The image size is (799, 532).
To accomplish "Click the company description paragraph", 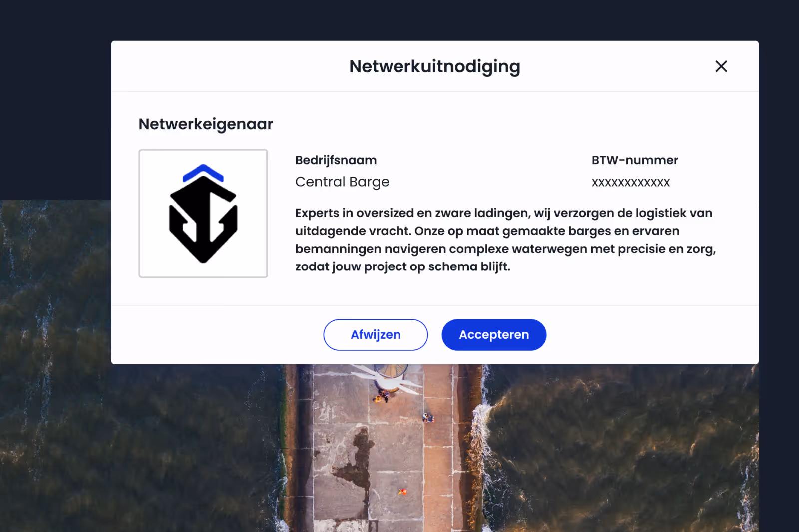I will 505,240.
